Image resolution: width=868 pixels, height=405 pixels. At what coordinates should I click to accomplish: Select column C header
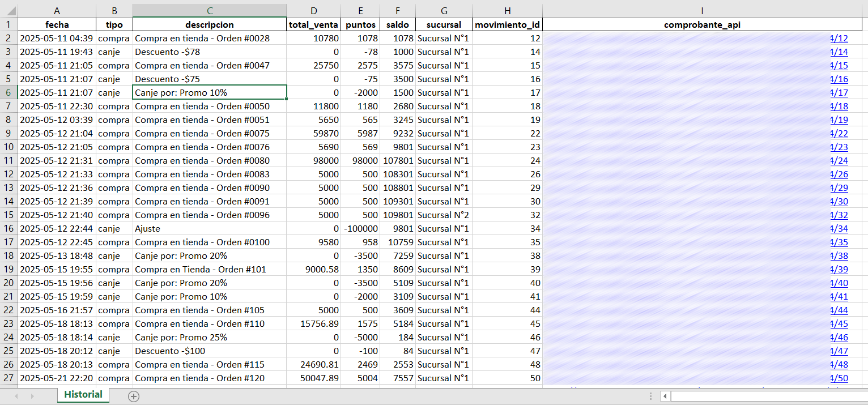[x=210, y=11]
